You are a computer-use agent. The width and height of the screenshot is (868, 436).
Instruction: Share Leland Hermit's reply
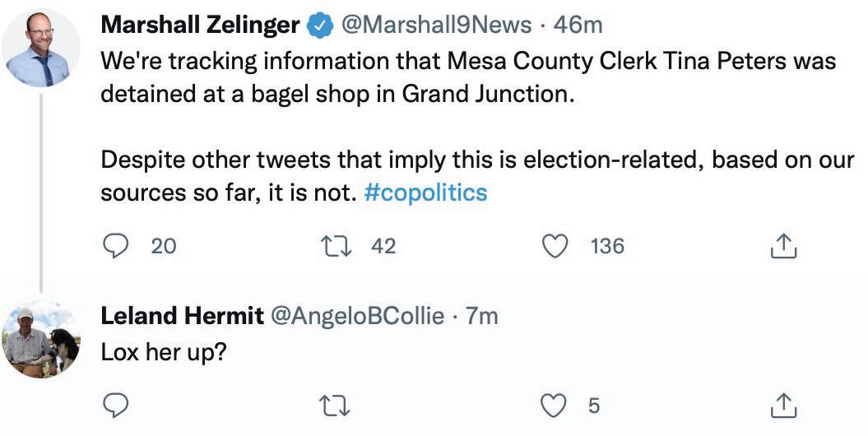point(783,405)
